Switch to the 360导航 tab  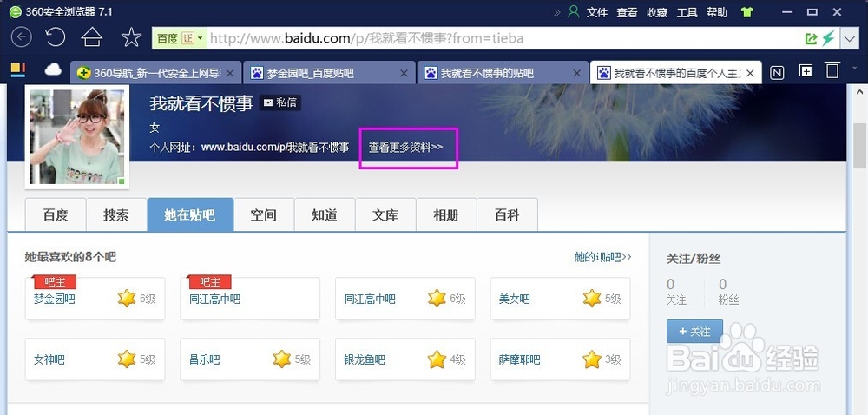pos(156,72)
